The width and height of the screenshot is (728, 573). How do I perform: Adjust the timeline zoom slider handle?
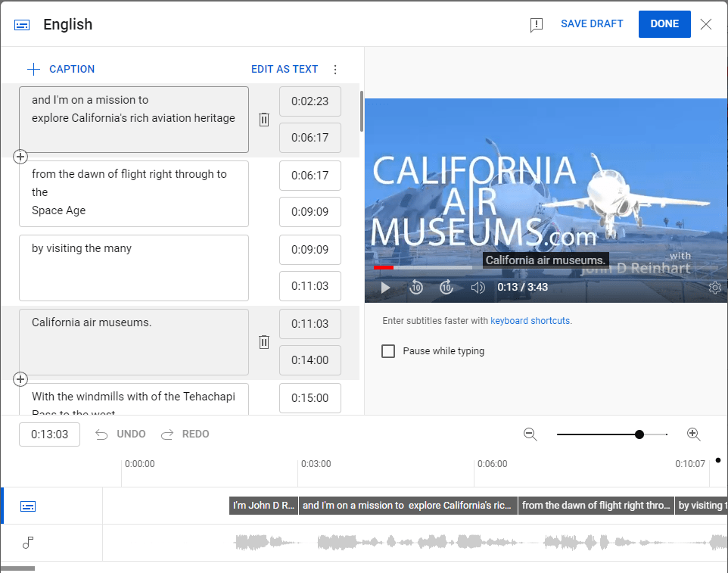point(639,434)
